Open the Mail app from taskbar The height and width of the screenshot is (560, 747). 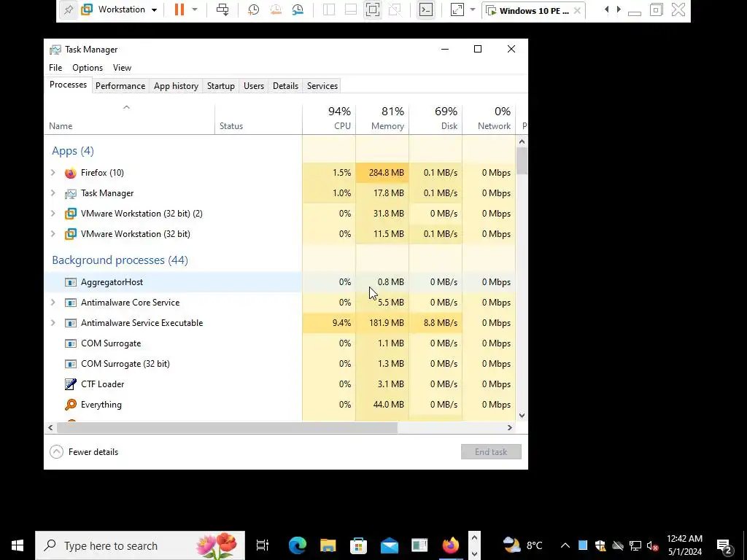coord(390,545)
